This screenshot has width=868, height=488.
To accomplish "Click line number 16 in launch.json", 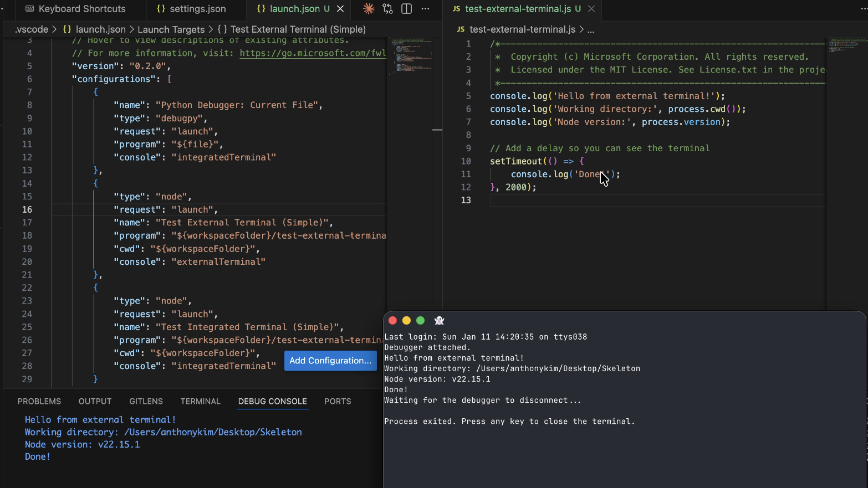I will tap(27, 209).
